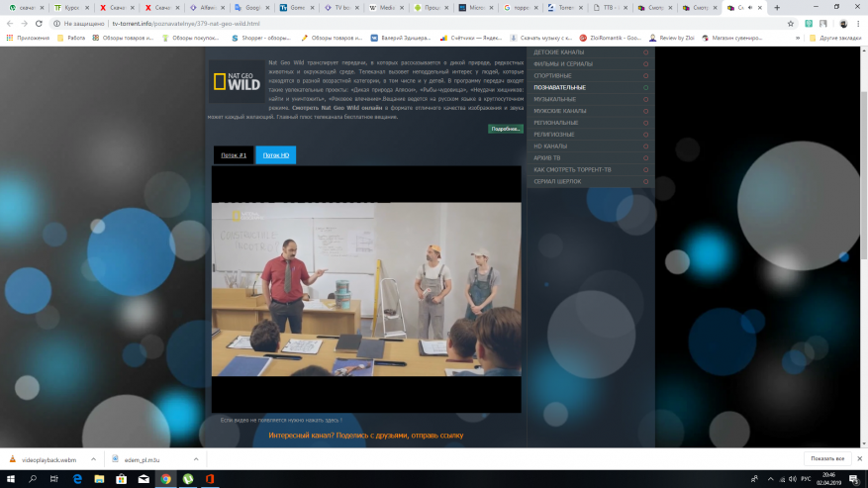Switch to the Курсы browser tab
This screenshot has height=488, width=868.
pyautogui.click(x=71, y=8)
